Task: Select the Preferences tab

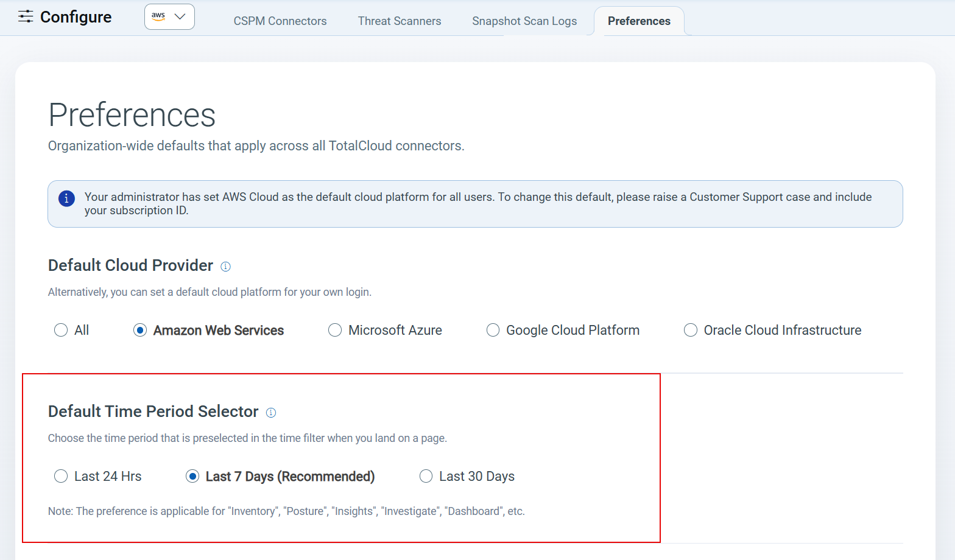Action: pyautogui.click(x=639, y=21)
